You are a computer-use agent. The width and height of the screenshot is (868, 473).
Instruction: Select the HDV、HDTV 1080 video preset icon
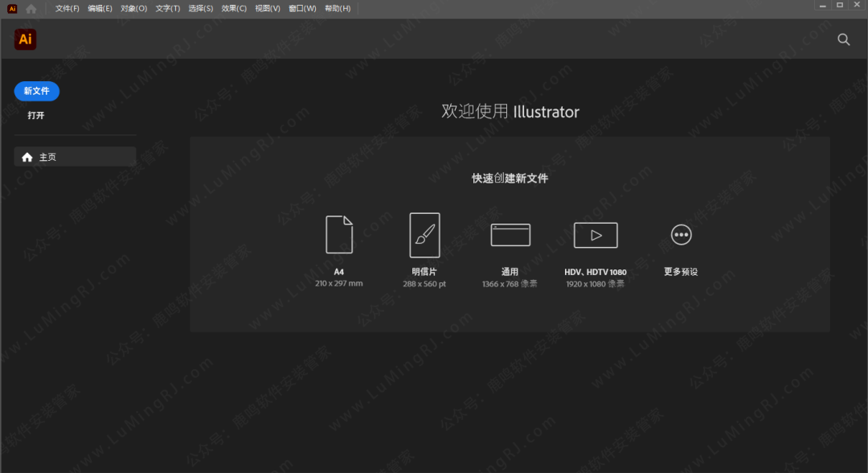coord(595,234)
